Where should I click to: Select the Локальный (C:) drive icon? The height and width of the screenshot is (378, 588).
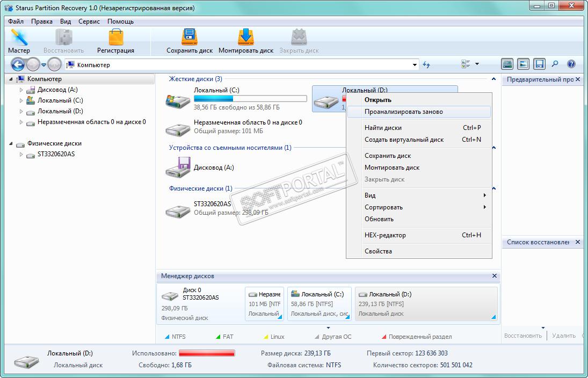(178, 101)
